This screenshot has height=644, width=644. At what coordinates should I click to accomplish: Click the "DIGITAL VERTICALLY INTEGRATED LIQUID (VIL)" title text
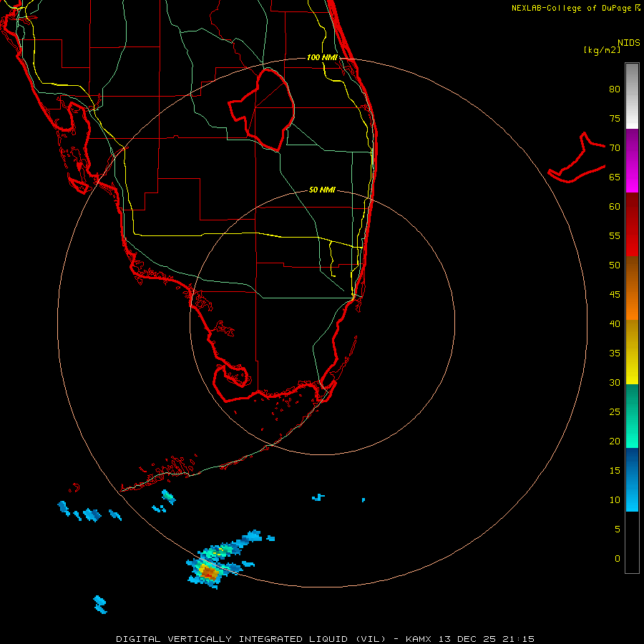(x=251, y=639)
